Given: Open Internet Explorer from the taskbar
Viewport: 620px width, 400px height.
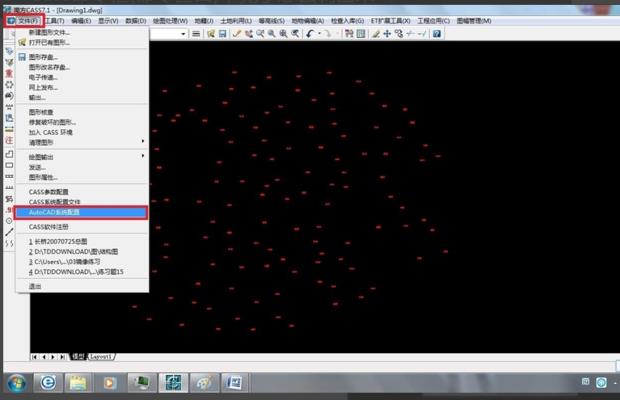Looking at the screenshot, I should (x=46, y=384).
